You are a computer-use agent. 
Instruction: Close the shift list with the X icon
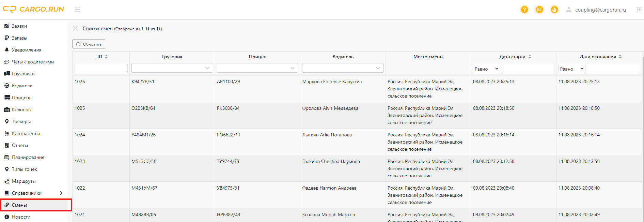coord(76,28)
